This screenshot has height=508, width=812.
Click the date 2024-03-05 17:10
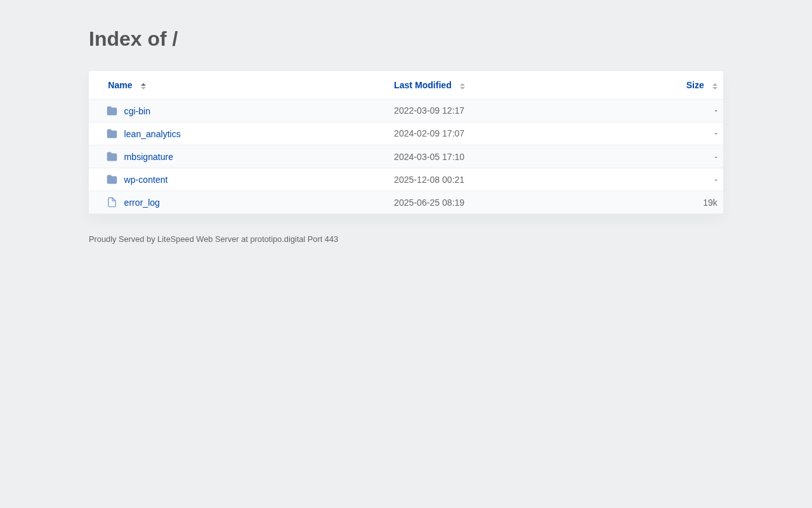click(429, 157)
